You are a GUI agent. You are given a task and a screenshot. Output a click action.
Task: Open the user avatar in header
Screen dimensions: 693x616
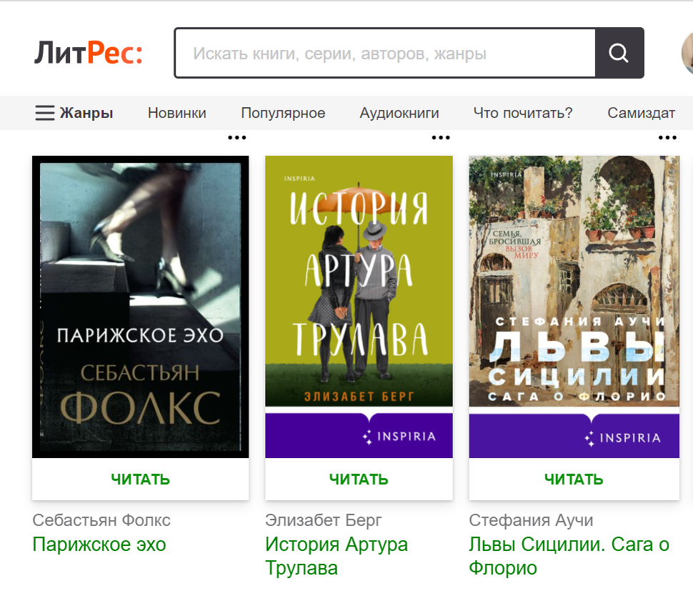tap(688, 53)
